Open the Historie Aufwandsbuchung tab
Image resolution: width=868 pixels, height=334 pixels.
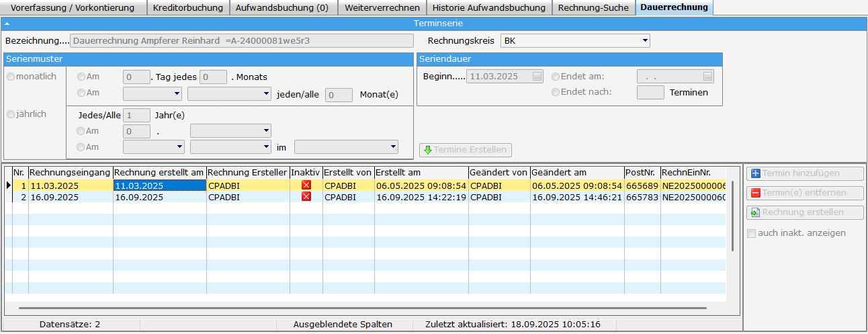point(488,8)
